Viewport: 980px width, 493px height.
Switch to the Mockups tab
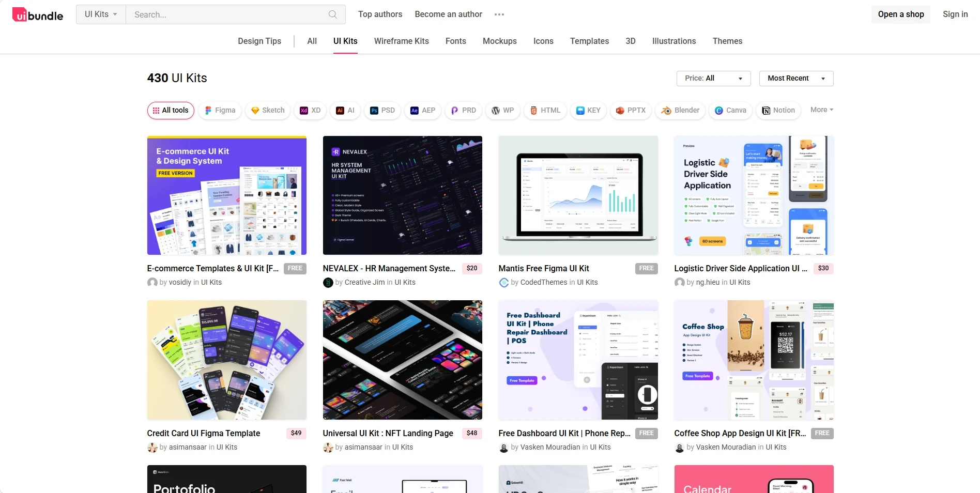coord(499,41)
